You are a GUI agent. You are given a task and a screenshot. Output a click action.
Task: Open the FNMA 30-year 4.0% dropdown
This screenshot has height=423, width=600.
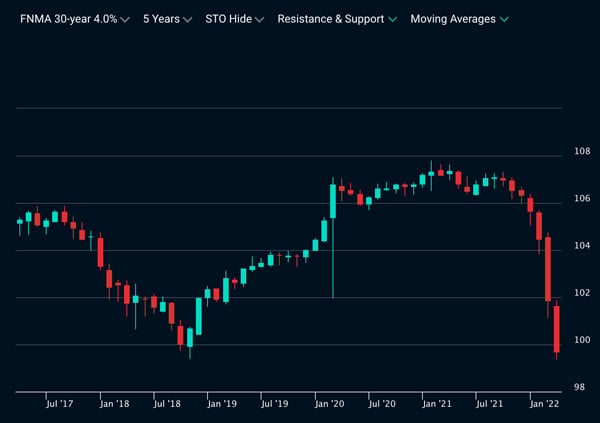click(75, 19)
